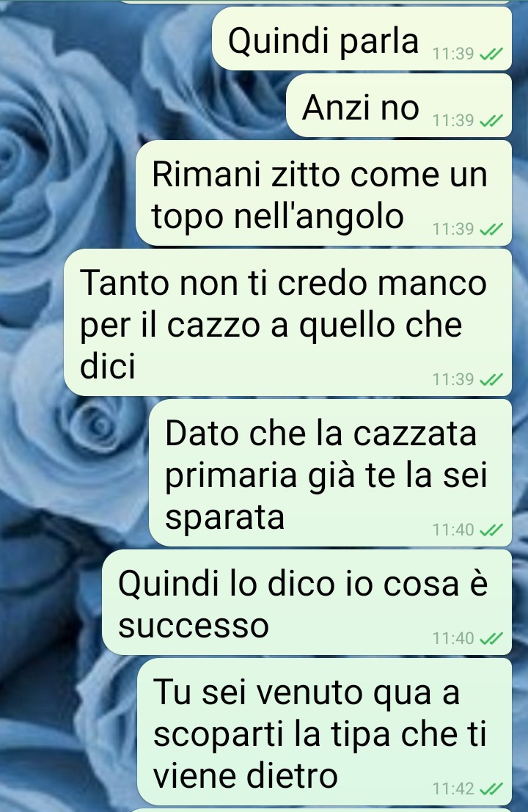
Task: Tap the "Rimani zitto come un topo nell'angolo" message
Action: point(323,193)
